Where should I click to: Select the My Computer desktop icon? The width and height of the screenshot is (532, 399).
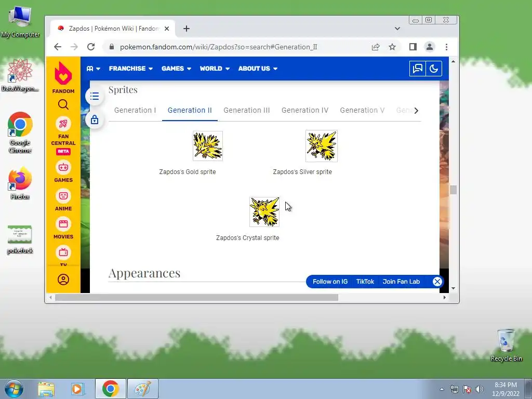(20, 22)
